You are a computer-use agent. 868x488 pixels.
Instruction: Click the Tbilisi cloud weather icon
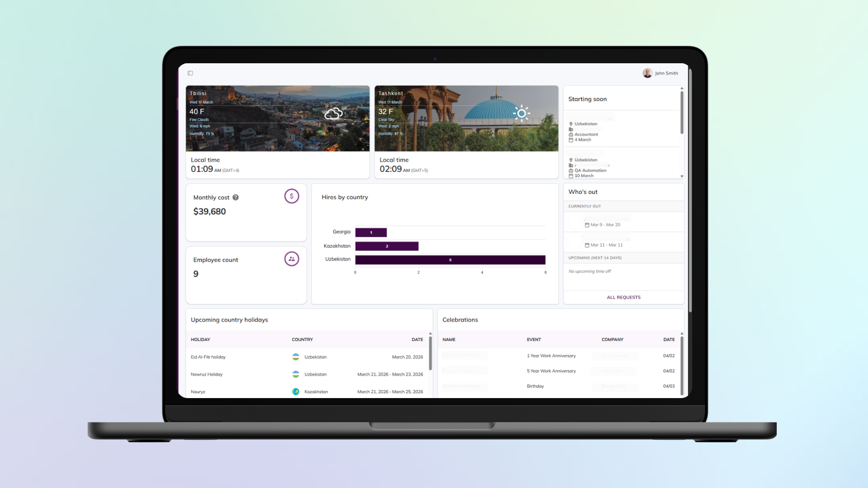click(x=334, y=113)
